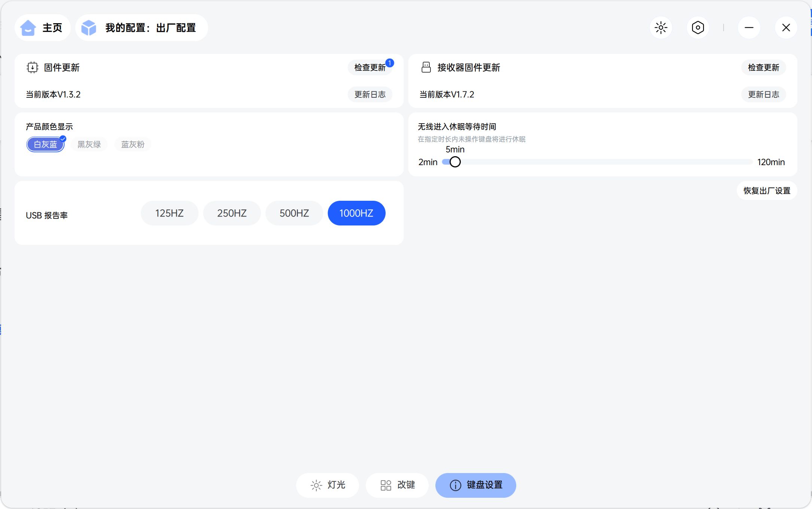
Task: Click the sleep time slider handle
Action: pos(455,162)
